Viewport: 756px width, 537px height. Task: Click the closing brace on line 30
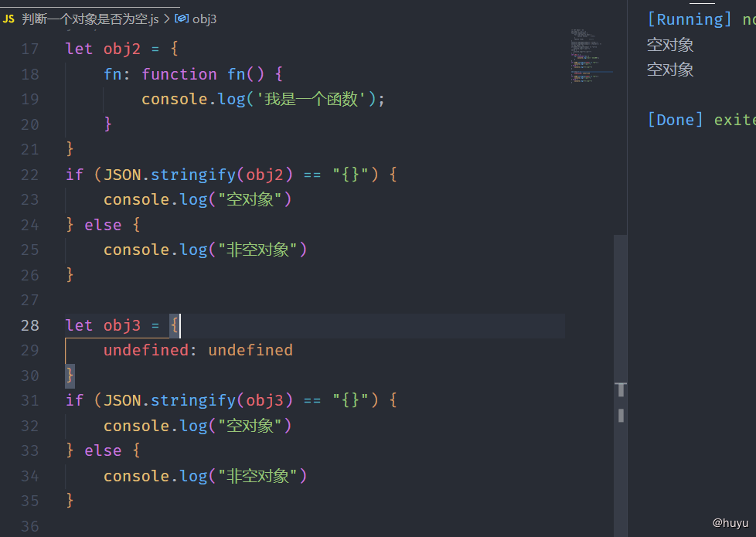pos(70,376)
